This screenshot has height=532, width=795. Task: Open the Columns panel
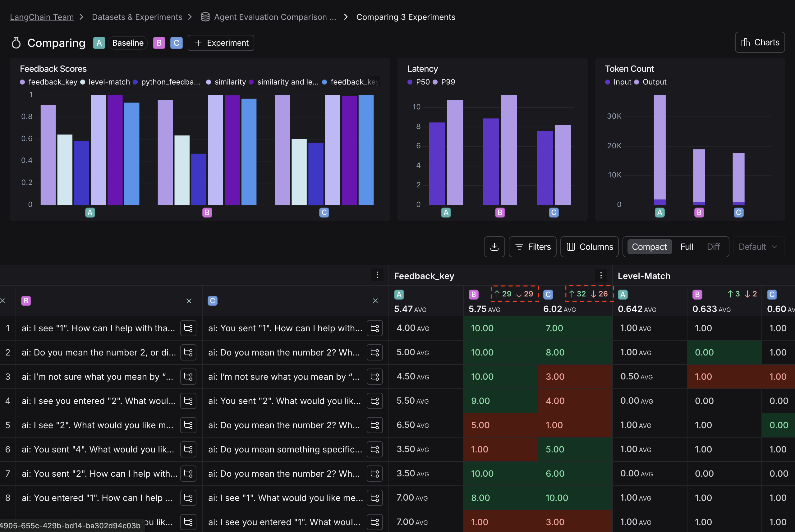point(589,247)
